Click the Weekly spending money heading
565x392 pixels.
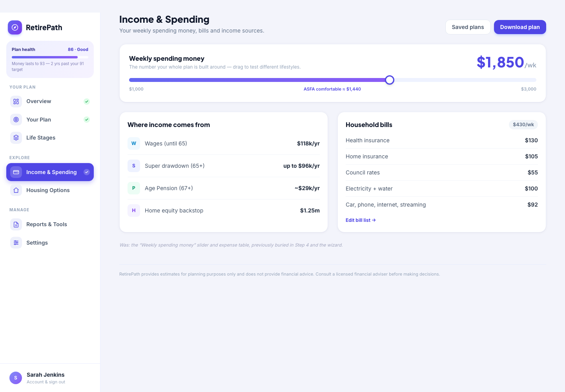point(167,58)
